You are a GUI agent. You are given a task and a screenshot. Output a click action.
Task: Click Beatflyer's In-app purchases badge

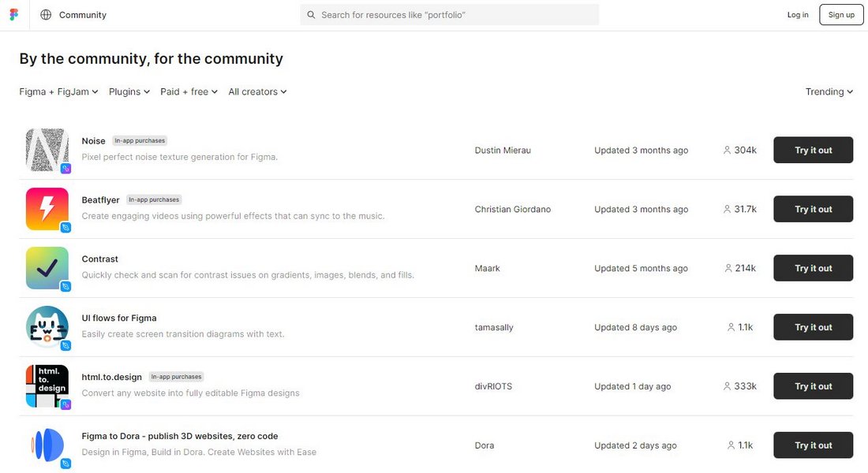pyautogui.click(x=154, y=199)
